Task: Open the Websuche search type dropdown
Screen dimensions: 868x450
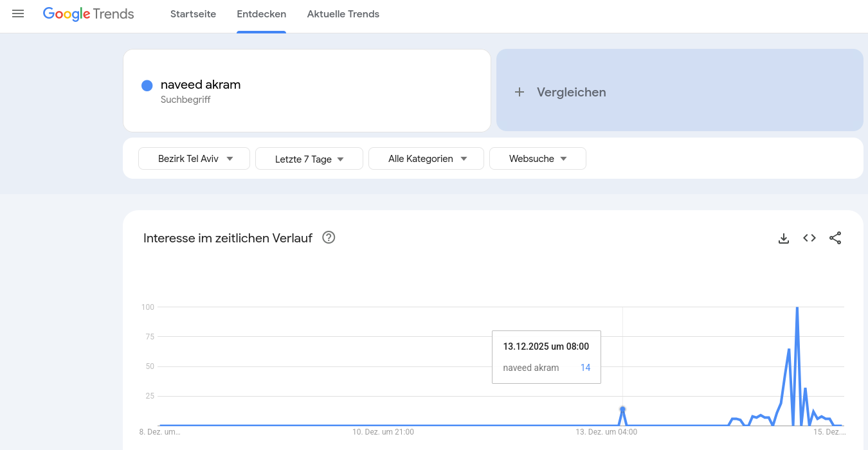Action: click(538, 159)
